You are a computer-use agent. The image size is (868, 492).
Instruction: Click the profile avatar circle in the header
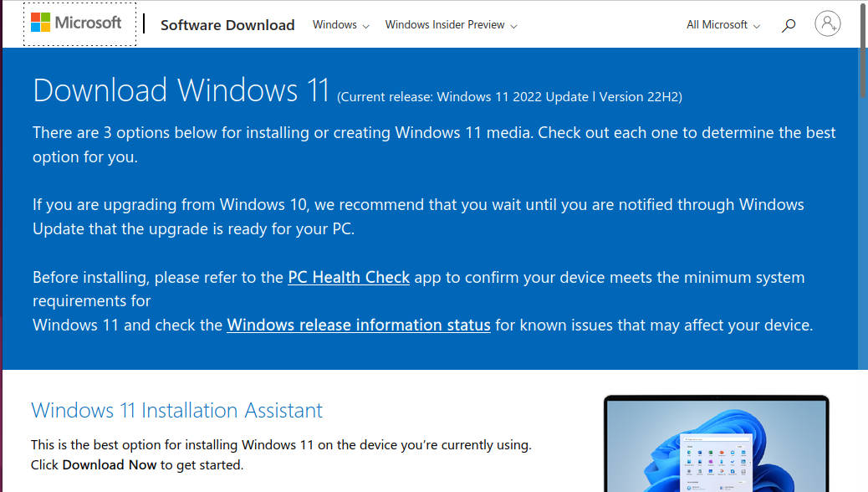tap(828, 23)
